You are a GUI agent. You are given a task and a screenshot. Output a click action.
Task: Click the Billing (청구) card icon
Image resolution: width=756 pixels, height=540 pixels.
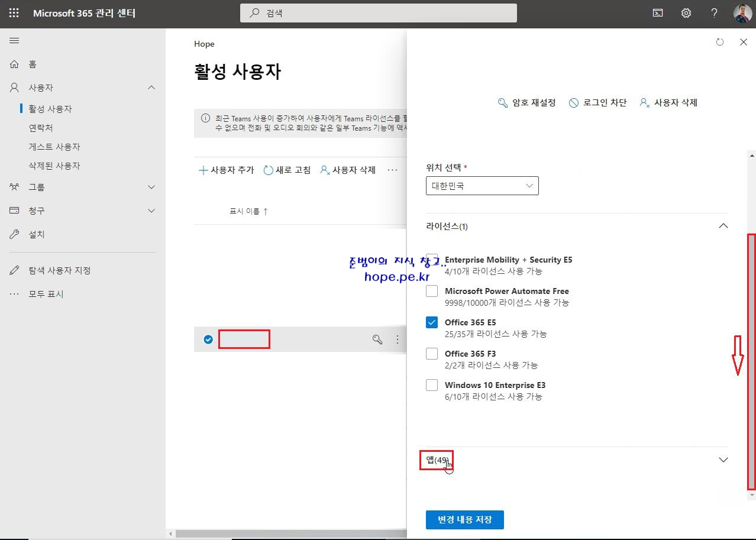[x=15, y=211]
